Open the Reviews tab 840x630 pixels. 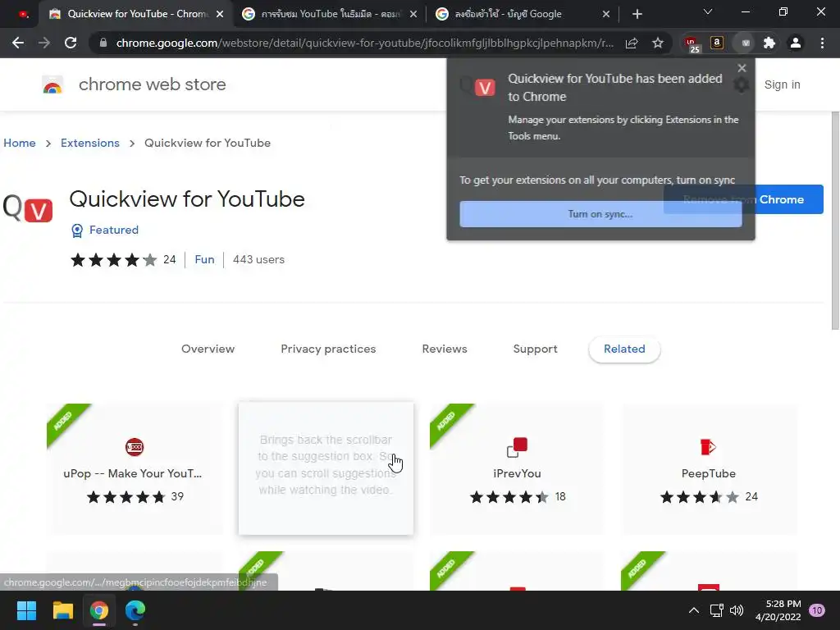click(445, 349)
